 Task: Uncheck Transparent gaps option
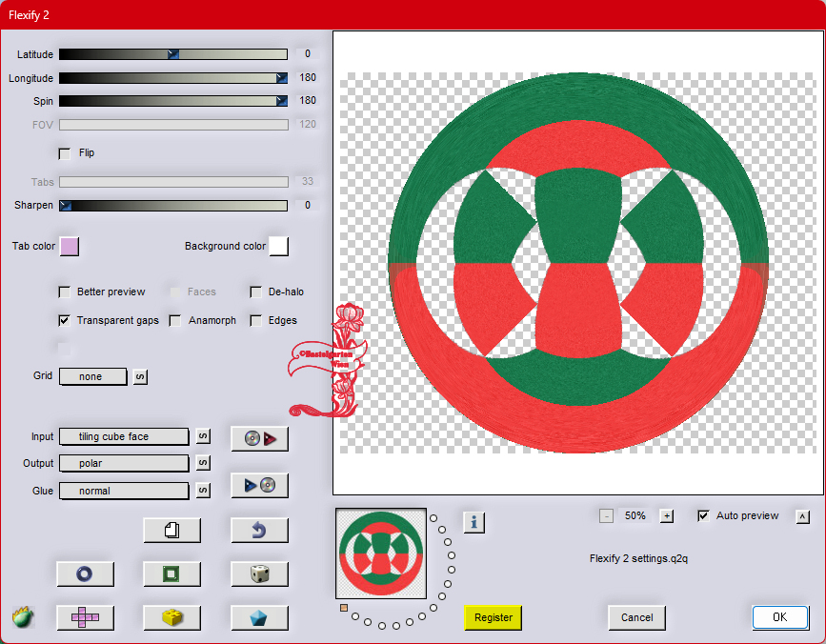(66, 321)
